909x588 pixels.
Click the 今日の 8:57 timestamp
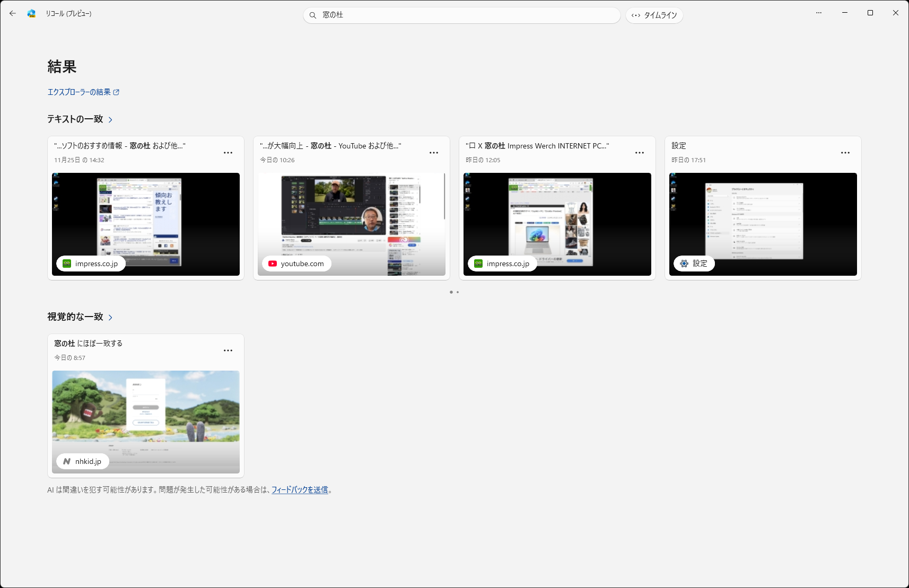pyautogui.click(x=70, y=358)
